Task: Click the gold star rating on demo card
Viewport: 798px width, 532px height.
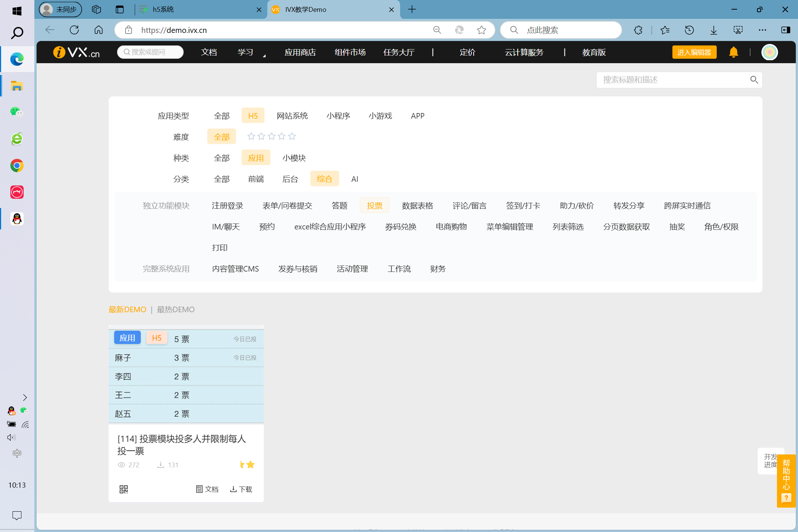Action: pos(248,464)
